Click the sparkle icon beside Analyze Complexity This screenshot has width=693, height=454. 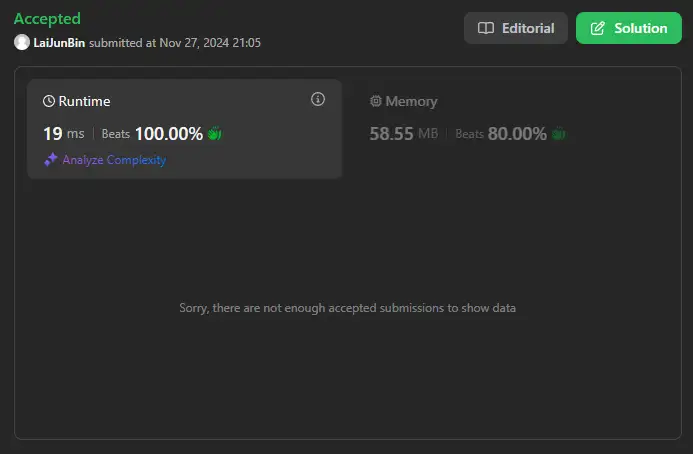50,159
